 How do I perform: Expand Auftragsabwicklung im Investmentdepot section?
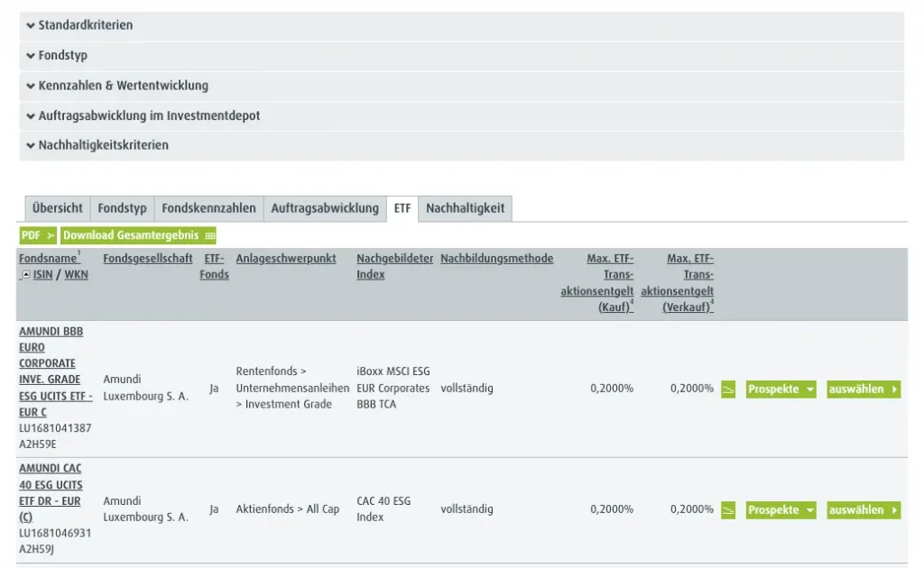pos(149,115)
